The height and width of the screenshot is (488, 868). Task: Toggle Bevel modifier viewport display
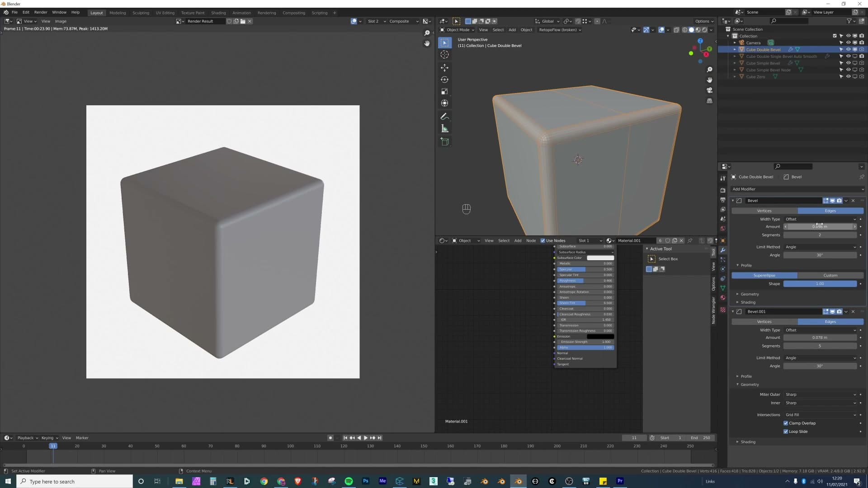(x=832, y=201)
